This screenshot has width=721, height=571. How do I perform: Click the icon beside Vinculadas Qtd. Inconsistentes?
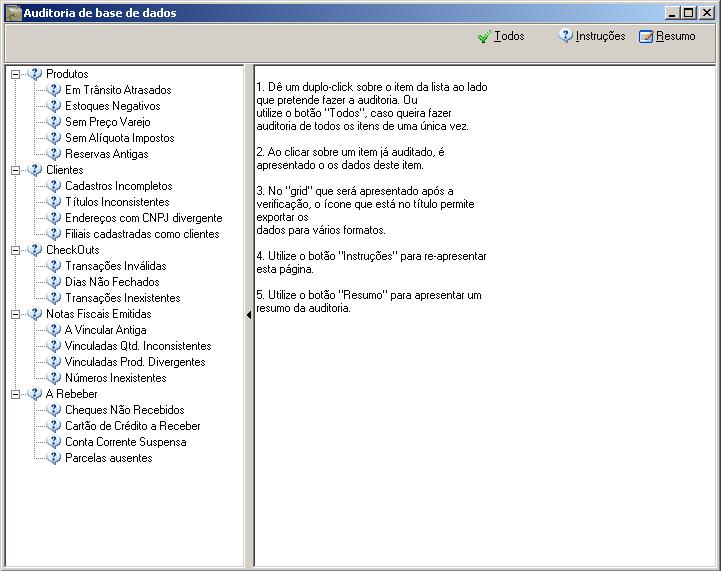[x=53, y=346]
